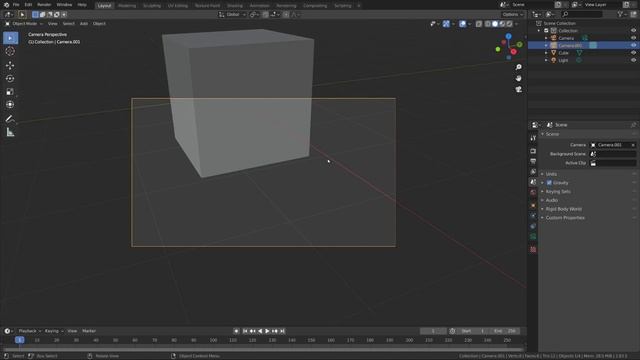Select the Transform tool

click(10, 104)
